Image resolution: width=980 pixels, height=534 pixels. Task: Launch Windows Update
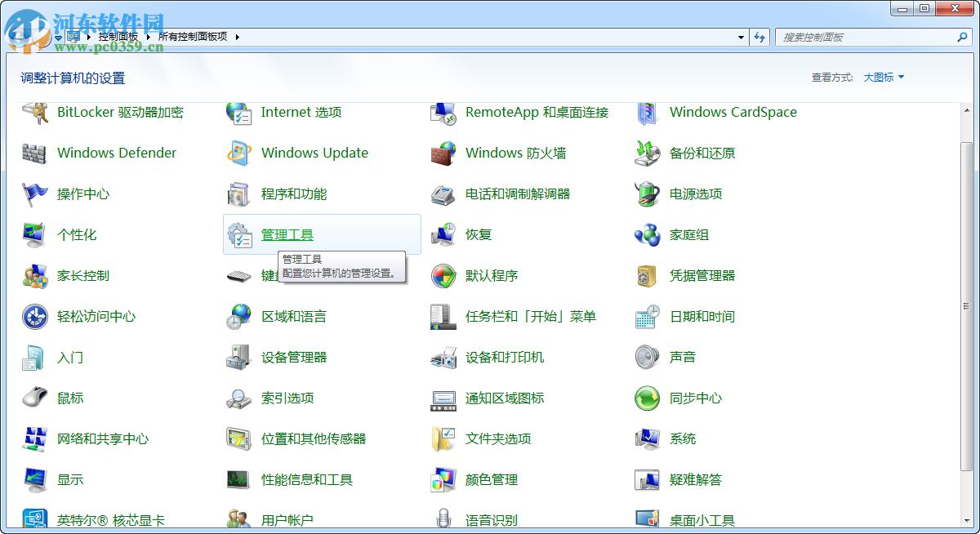[314, 153]
